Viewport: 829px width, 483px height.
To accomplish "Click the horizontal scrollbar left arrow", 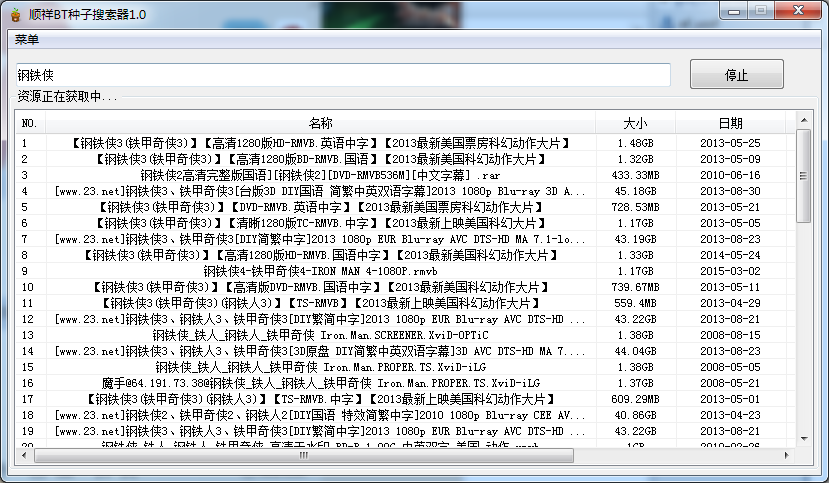I will (x=24, y=455).
